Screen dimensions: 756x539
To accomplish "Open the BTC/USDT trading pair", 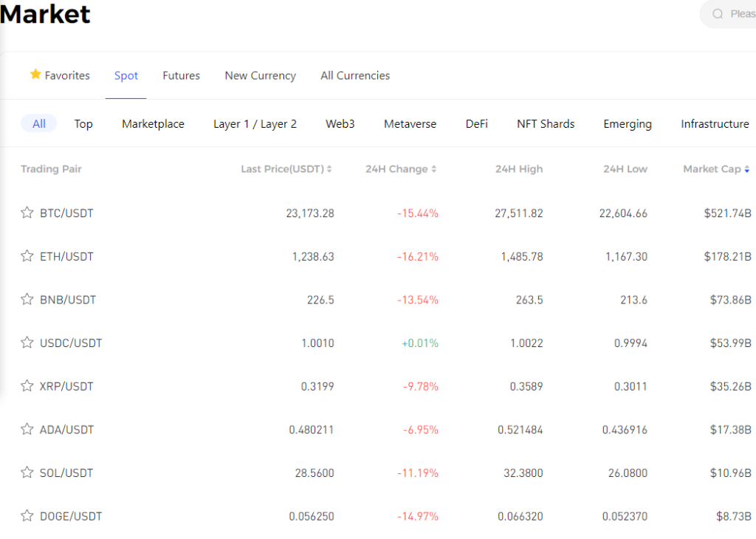I will click(66, 213).
